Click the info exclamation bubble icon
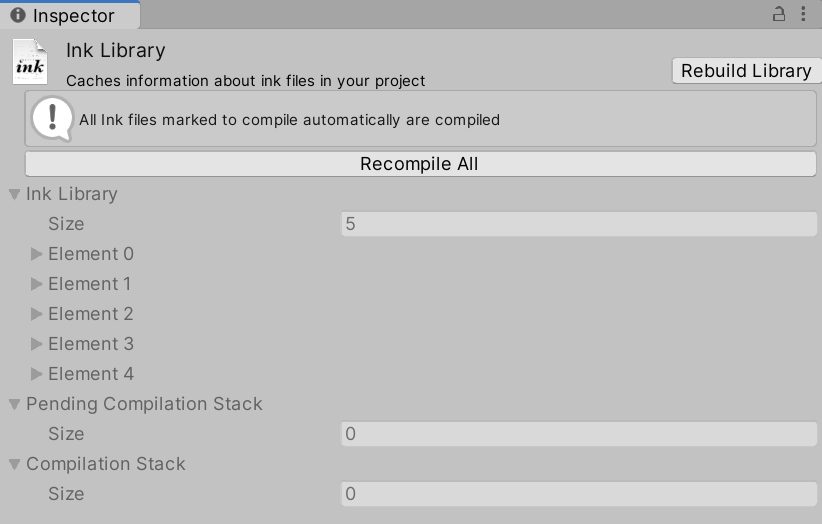Viewport: 822px width, 524px height. 51,119
